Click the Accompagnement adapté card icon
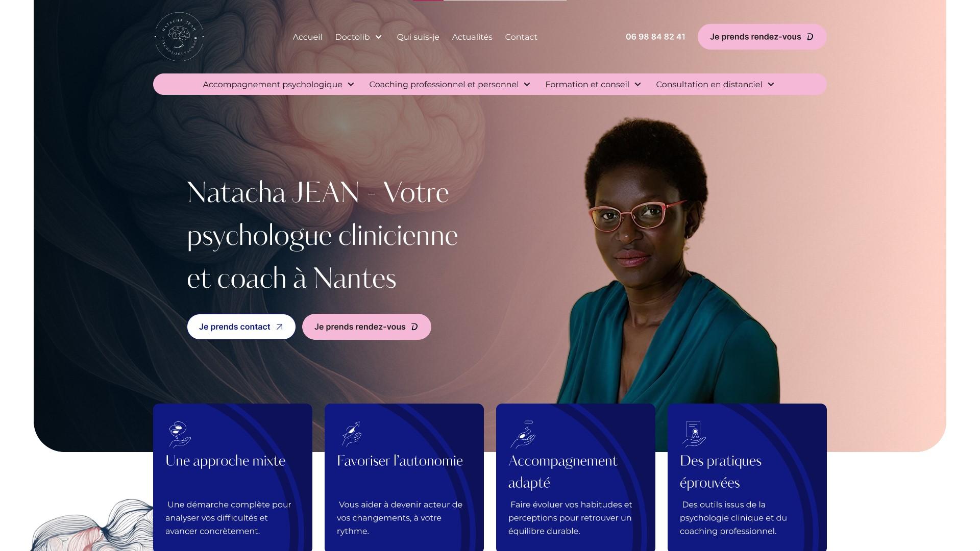 523,434
